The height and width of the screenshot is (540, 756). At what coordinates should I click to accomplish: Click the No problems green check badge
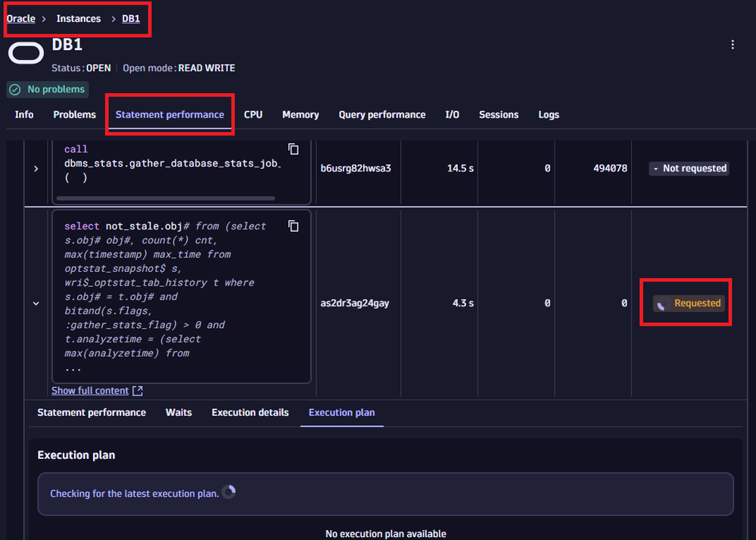click(x=47, y=89)
